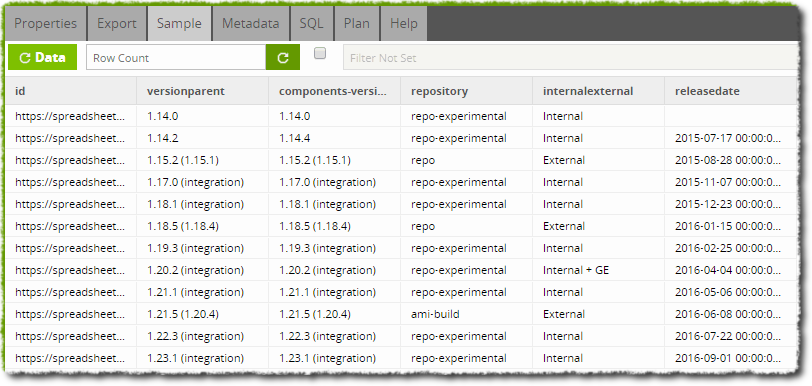This screenshot has width=812, height=386.
Task: Click the Row Count refresh icon
Action: pyautogui.click(x=283, y=58)
